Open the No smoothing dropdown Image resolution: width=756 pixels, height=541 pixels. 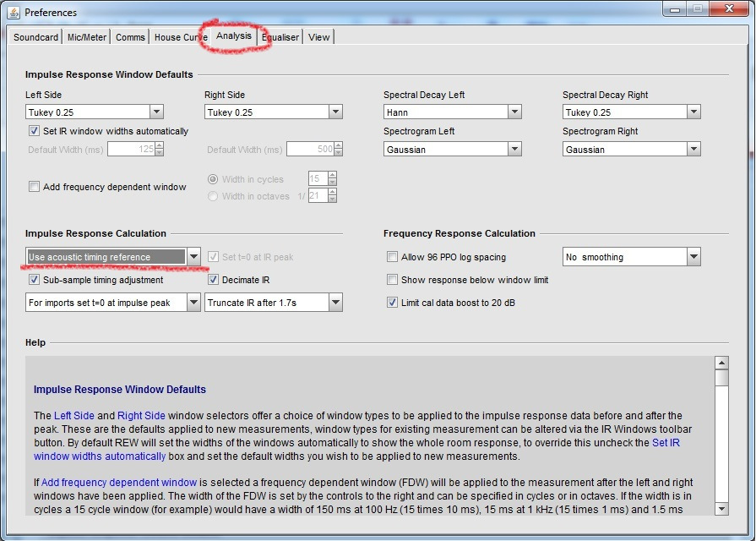[x=632, y=257]
